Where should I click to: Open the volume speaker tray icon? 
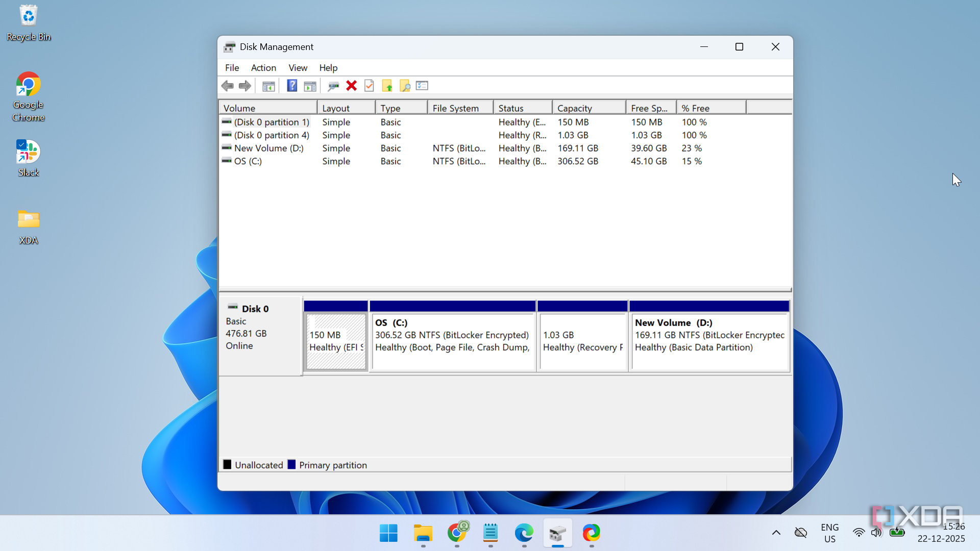pyautogui.click(x=877, y=533)
